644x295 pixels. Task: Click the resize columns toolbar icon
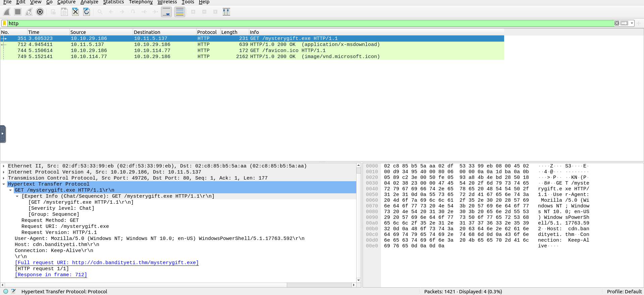point(226,12)
